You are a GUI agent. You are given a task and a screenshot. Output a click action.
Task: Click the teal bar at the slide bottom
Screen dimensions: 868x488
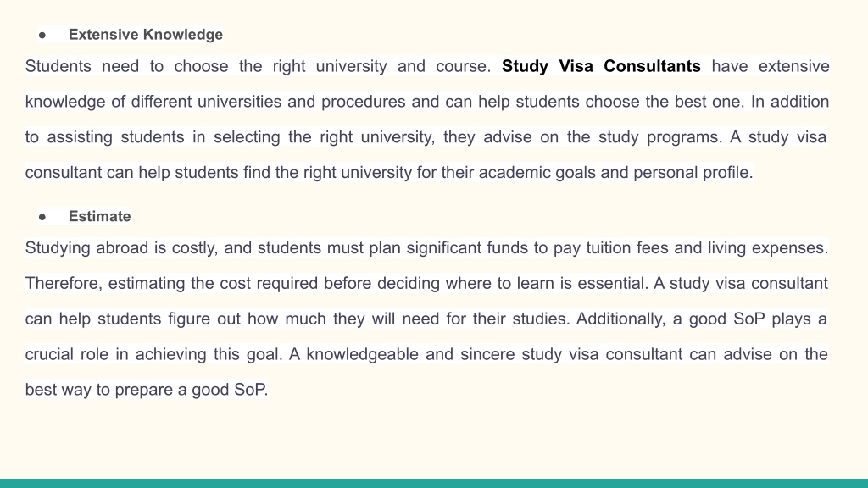click(x=434, y=483)
